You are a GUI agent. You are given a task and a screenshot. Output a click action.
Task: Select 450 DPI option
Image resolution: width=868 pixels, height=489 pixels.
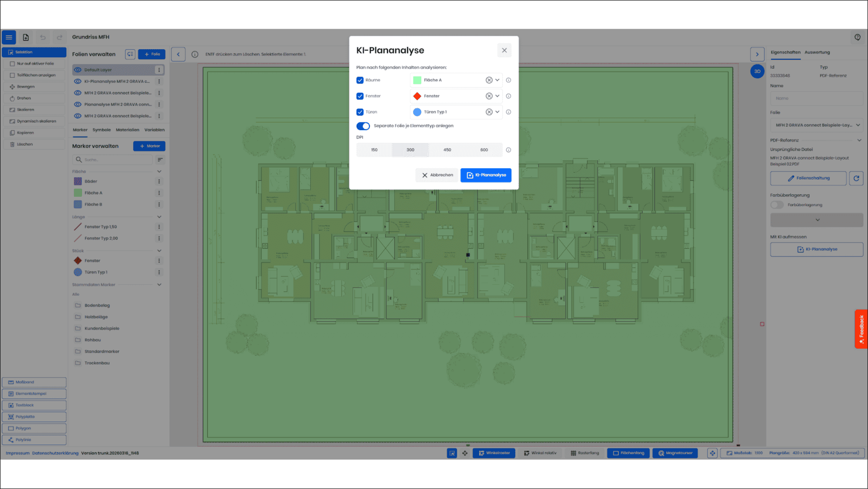(x=447, y=150)
